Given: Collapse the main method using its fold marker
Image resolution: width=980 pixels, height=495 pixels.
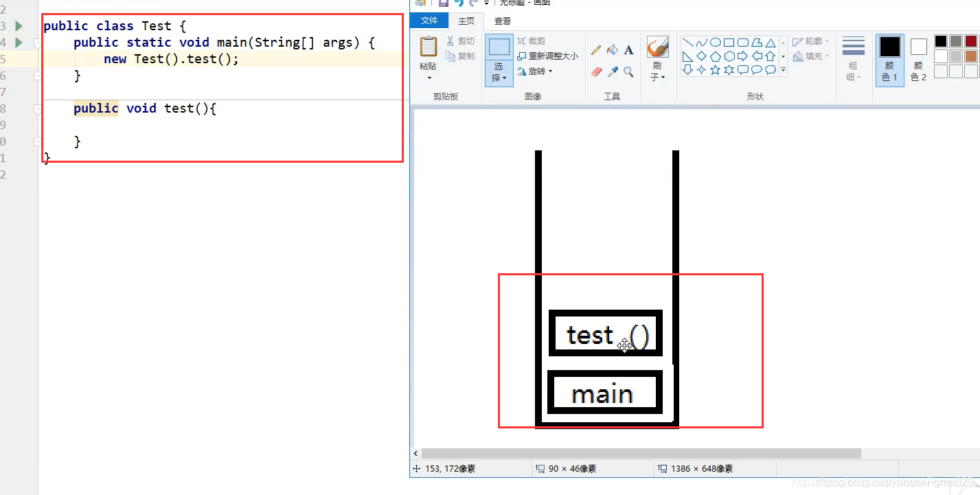Looking at the screenshot, I should 37,43.
